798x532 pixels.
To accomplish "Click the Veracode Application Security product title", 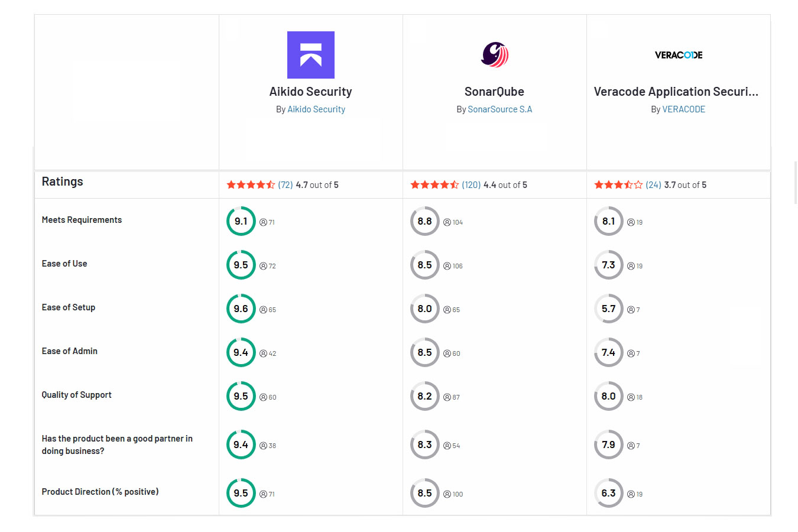I will point(676,92).
